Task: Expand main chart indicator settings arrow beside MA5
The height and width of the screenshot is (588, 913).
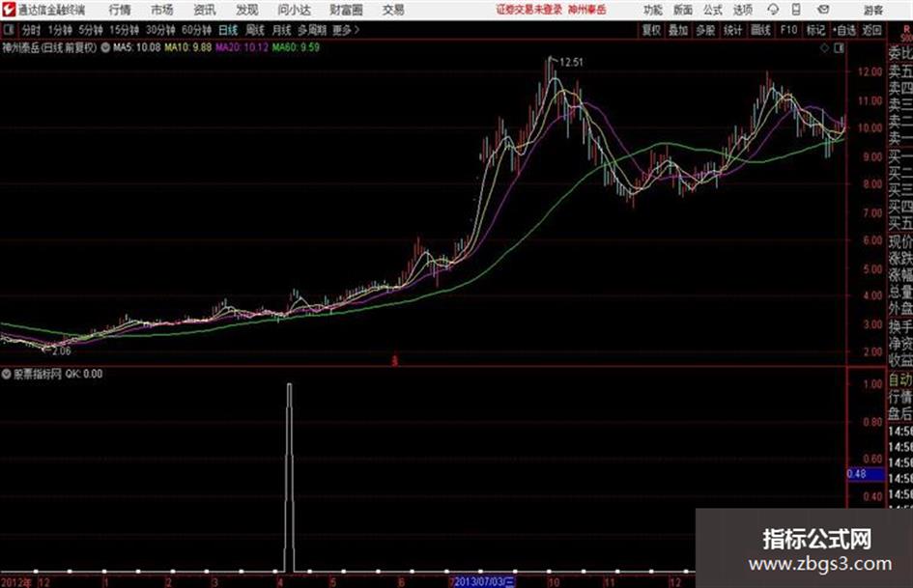Action: point(105,47)
